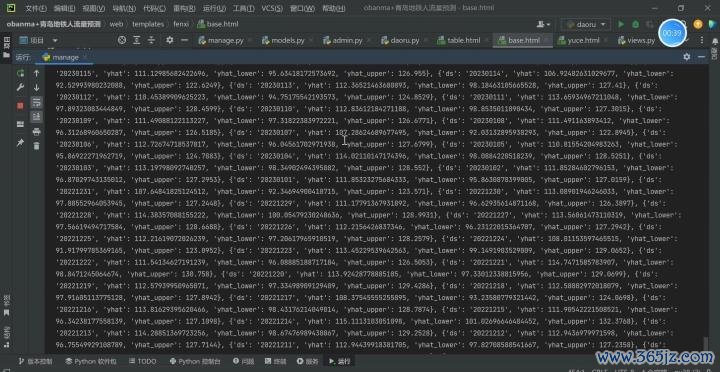Toggle scroll to end of console

tap(36, 117)
